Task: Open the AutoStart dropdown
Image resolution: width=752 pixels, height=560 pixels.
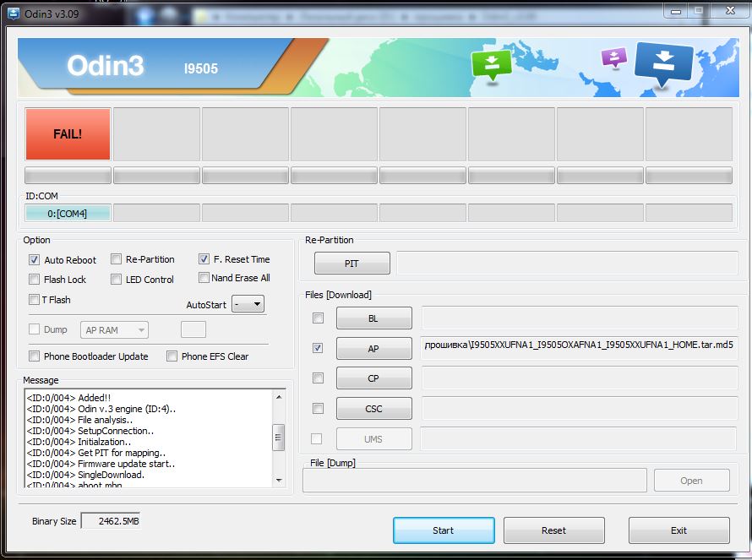Action: pyautogui.click(x=248, y=304)
